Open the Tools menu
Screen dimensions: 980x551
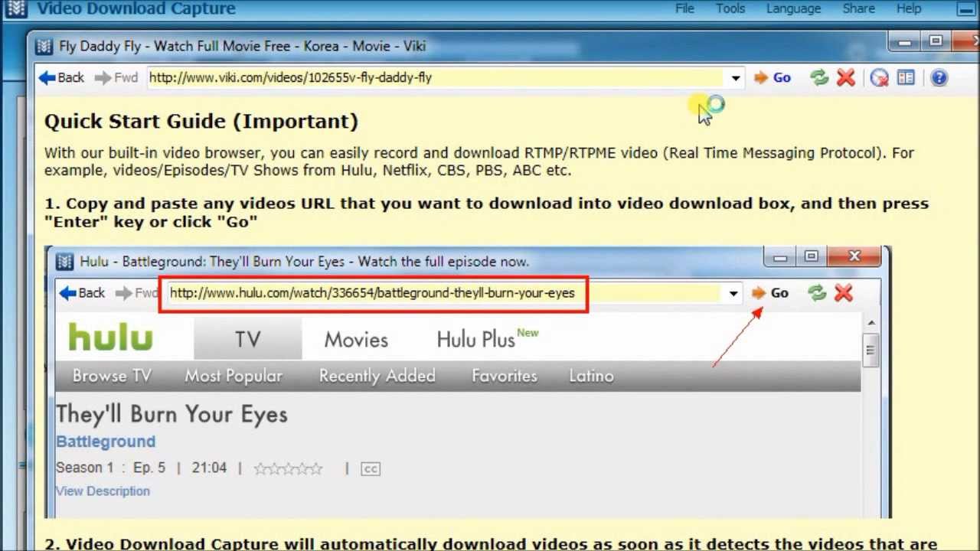click(x=730, y=9)
